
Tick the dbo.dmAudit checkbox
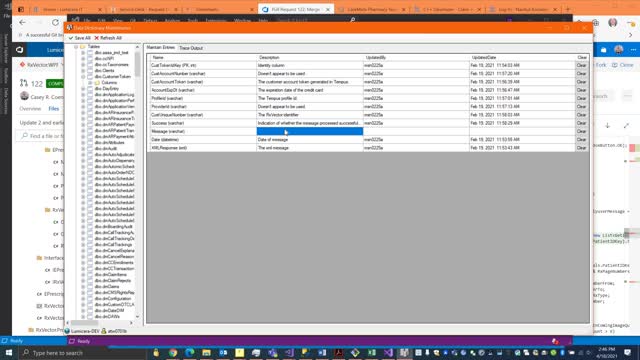coord(90,149)
